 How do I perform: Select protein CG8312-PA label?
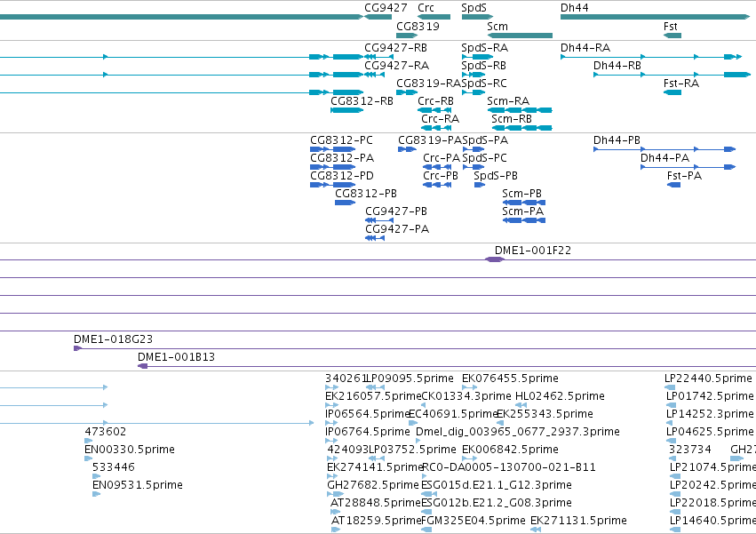(x=342, y=158)
